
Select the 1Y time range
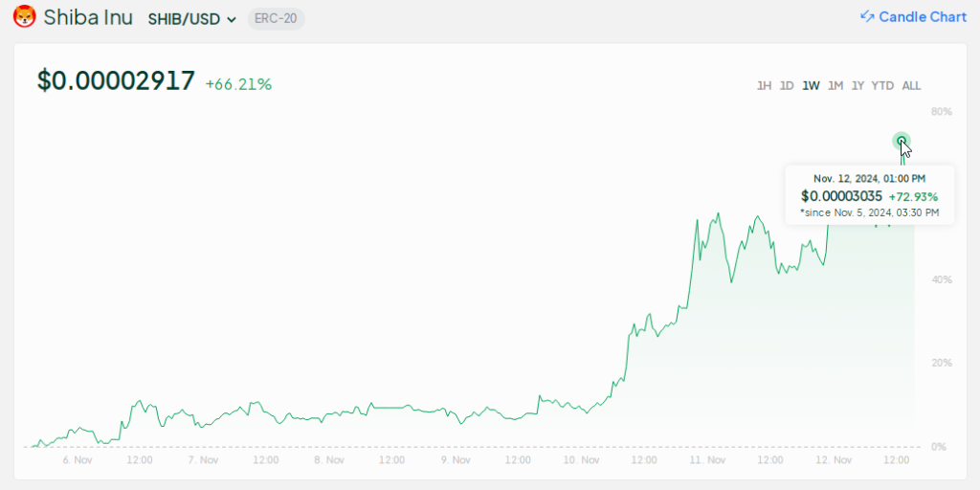[x=858, y=86]
